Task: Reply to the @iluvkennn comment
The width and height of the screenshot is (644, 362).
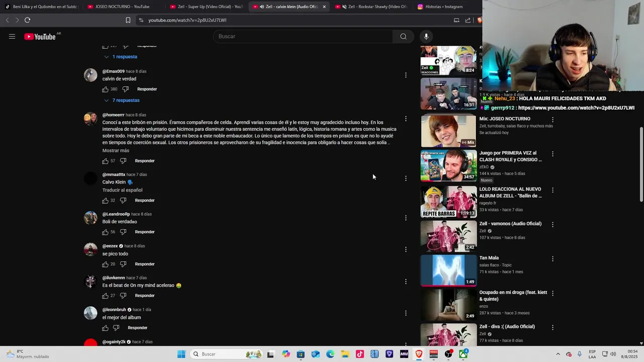Action: tap(144, 296)
